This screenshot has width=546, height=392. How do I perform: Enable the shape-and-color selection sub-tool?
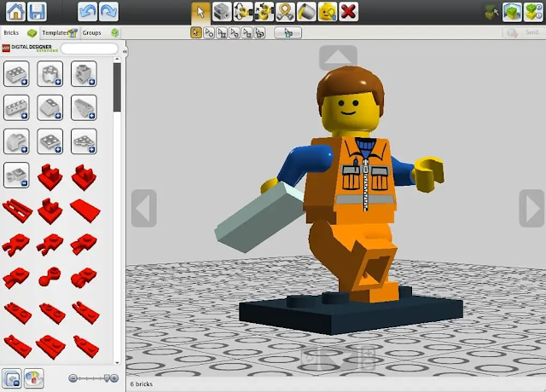pos(259,33)
